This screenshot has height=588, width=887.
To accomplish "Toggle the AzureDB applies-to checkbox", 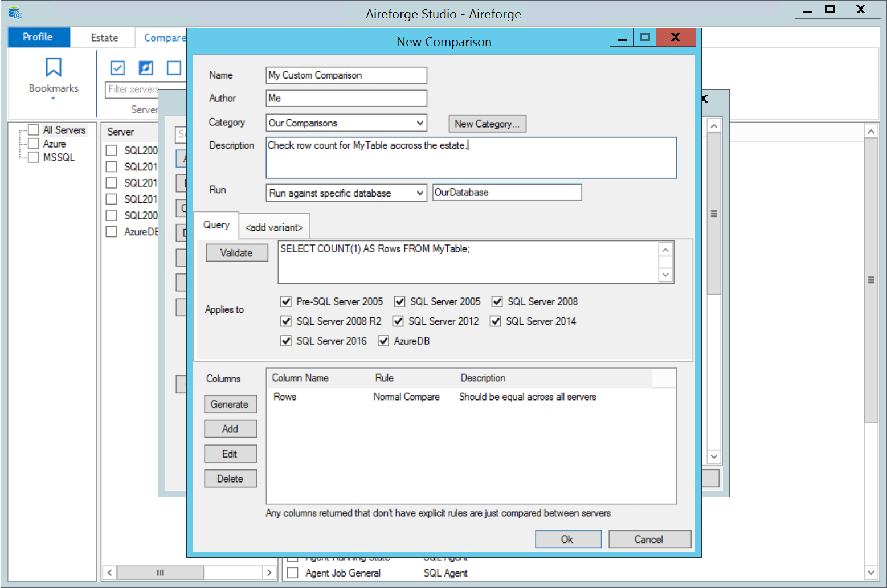I will tap(383, 341).
